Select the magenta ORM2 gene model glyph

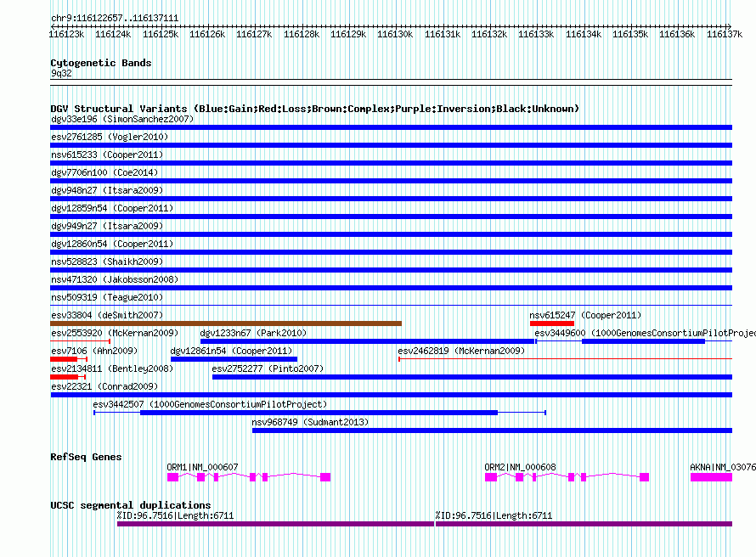coord(567,477)
